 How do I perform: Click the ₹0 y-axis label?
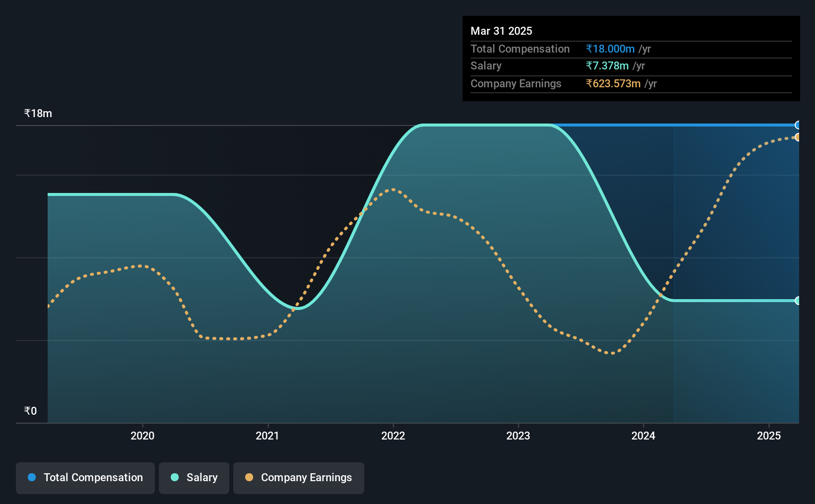pos(30,411)
